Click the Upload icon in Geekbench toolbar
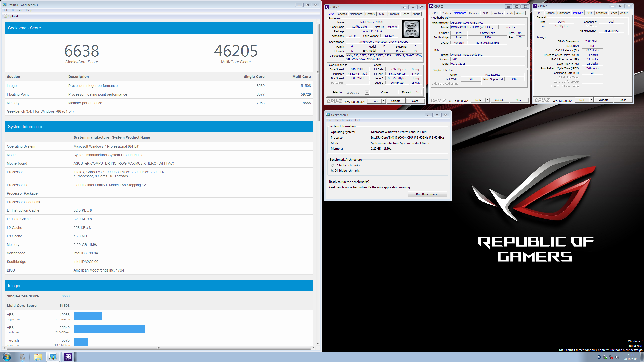644x362 pixels. [6, 16]
